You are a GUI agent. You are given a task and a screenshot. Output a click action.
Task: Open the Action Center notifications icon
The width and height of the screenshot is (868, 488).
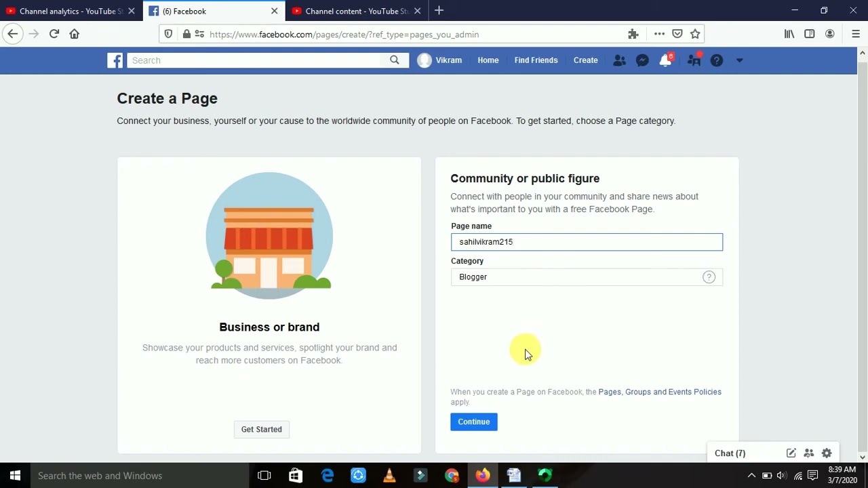point(812,475)
